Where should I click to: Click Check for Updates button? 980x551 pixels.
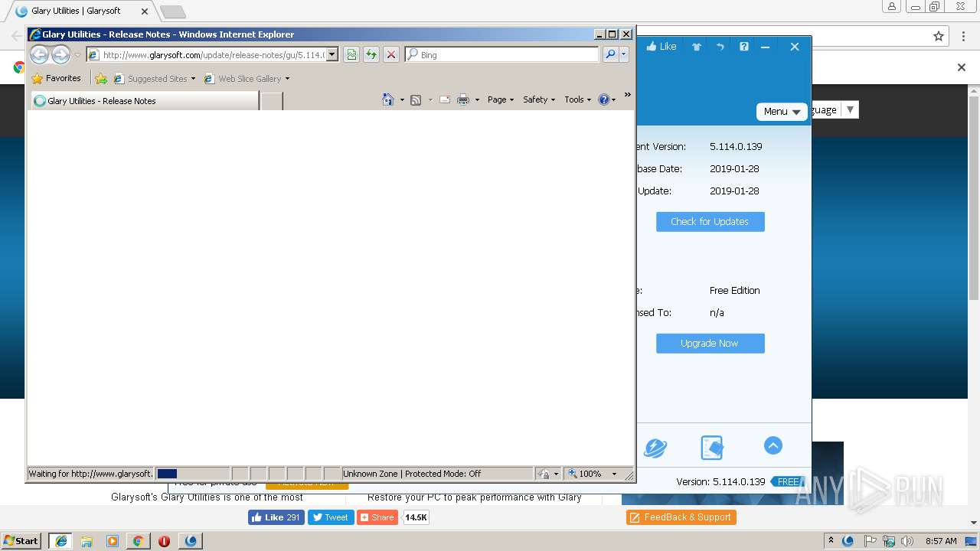(x=710, y=222)
